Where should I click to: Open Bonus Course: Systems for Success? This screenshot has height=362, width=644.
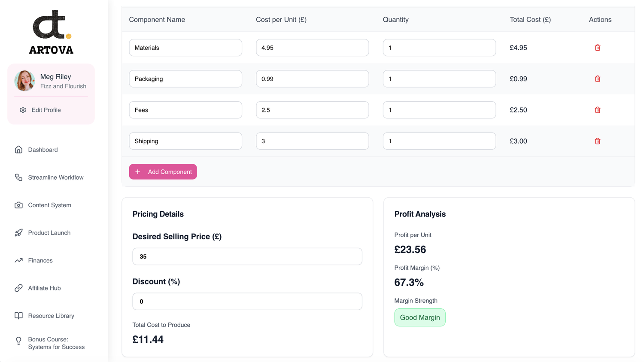[x=56, y=343]
